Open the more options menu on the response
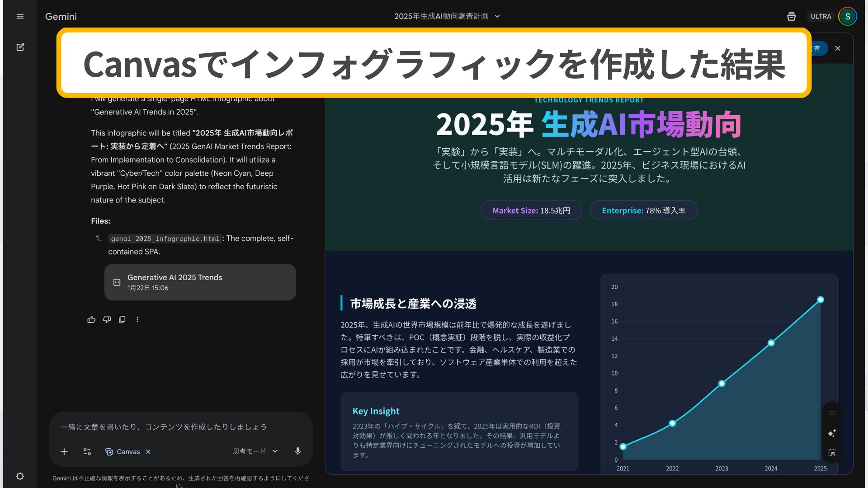The image size is (868, 488). (x=137, y=319)
